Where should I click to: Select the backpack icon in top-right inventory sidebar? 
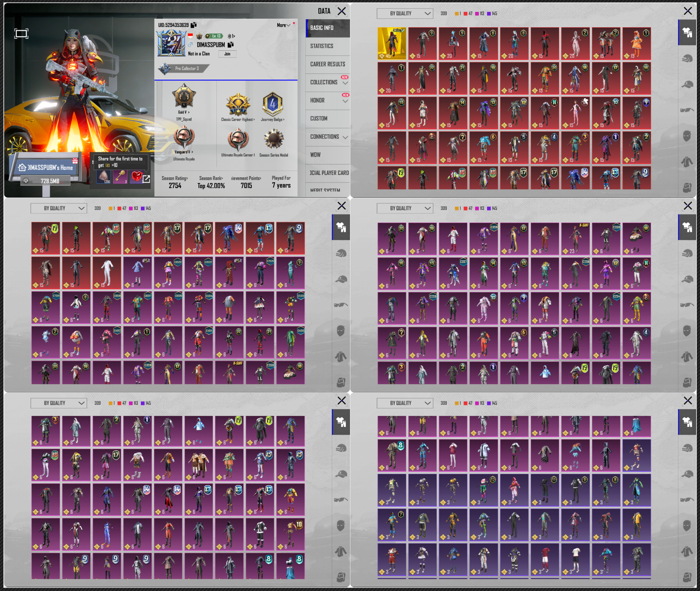point(687,187)
